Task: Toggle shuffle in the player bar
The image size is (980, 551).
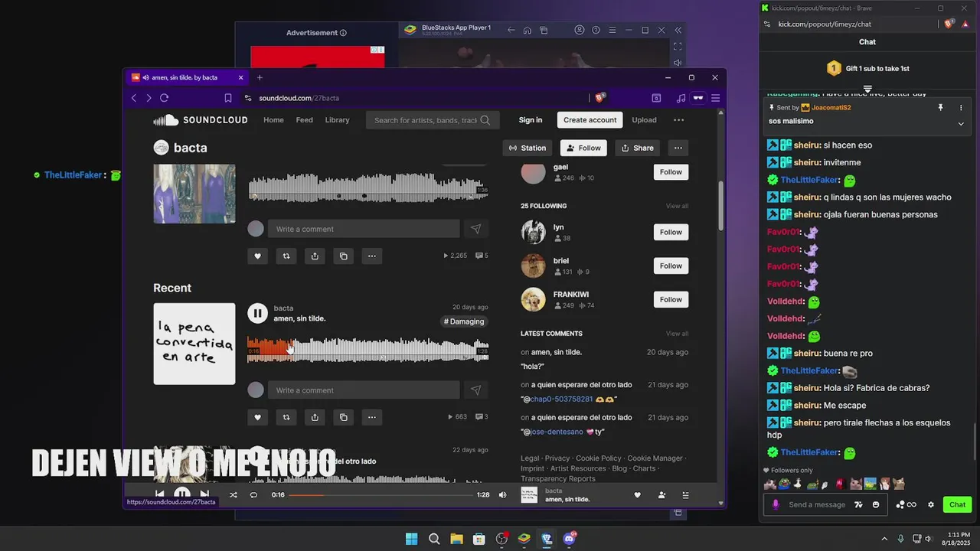Action: 233,495
